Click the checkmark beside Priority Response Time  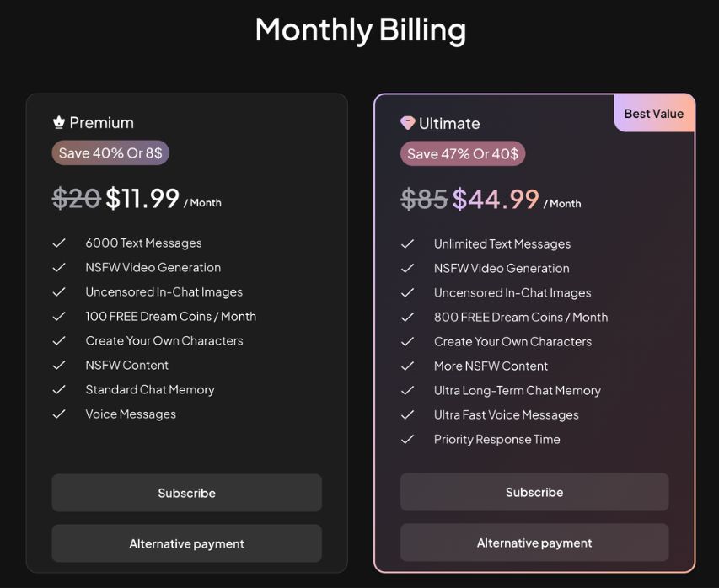[x=407, y=439]
